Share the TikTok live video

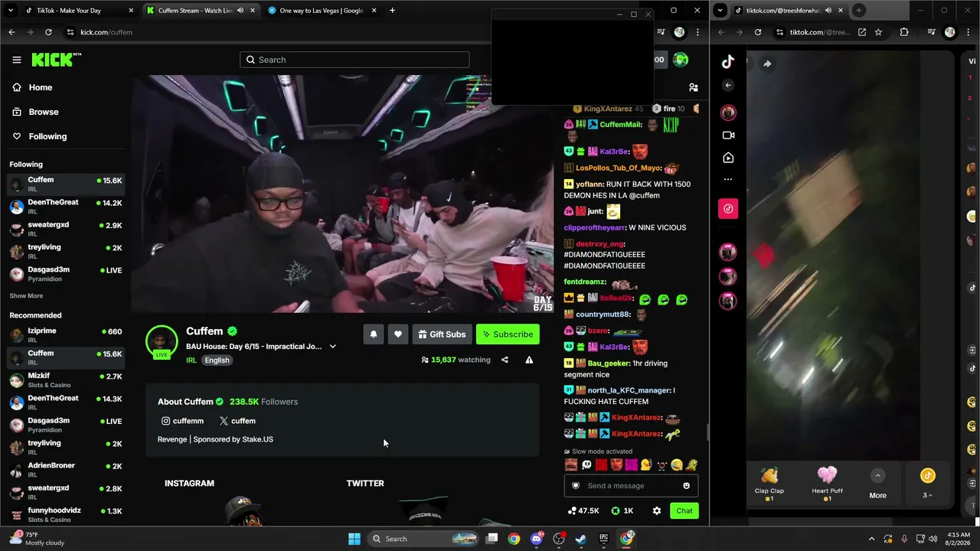767,64
